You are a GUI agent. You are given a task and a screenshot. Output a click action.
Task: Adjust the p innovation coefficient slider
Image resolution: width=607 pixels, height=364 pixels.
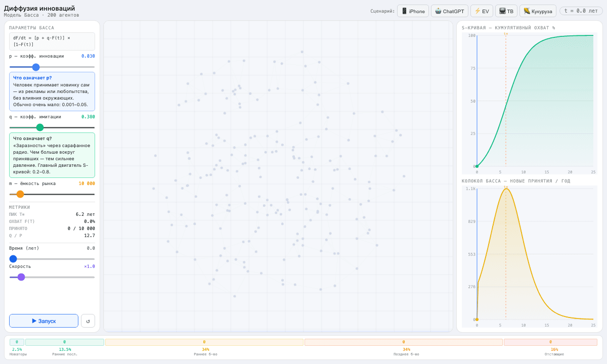tap(52, 67)
